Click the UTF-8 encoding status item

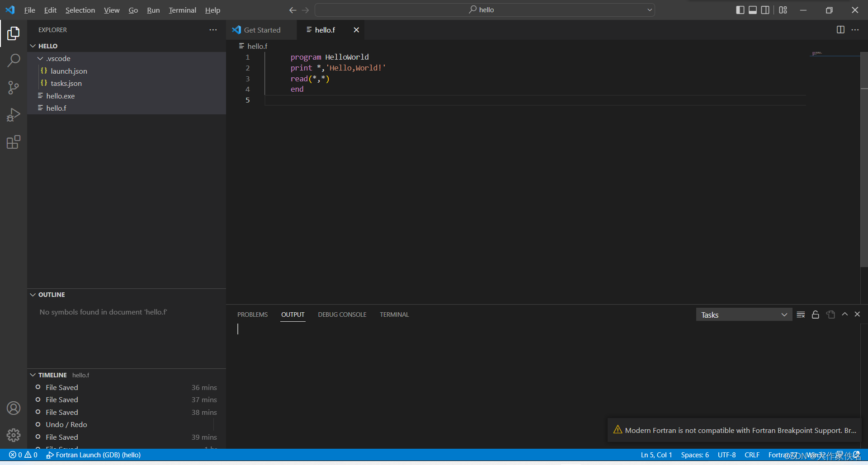point(726,455)
